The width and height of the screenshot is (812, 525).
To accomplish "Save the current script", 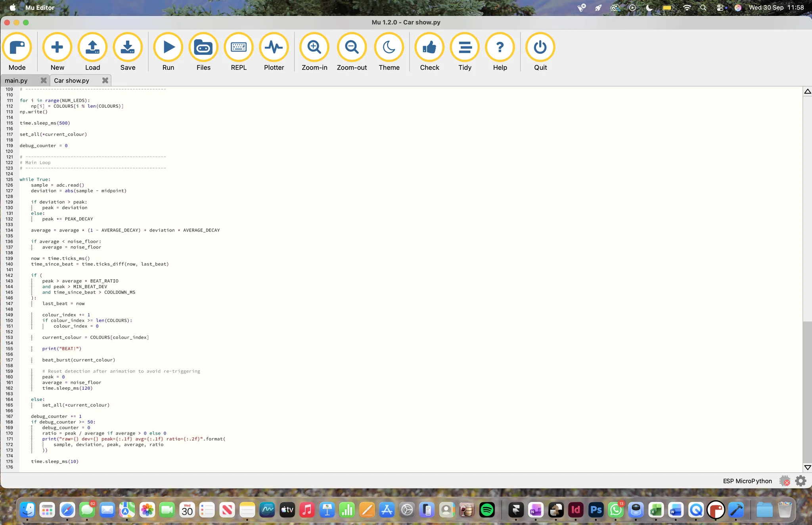I will (128, 52).
